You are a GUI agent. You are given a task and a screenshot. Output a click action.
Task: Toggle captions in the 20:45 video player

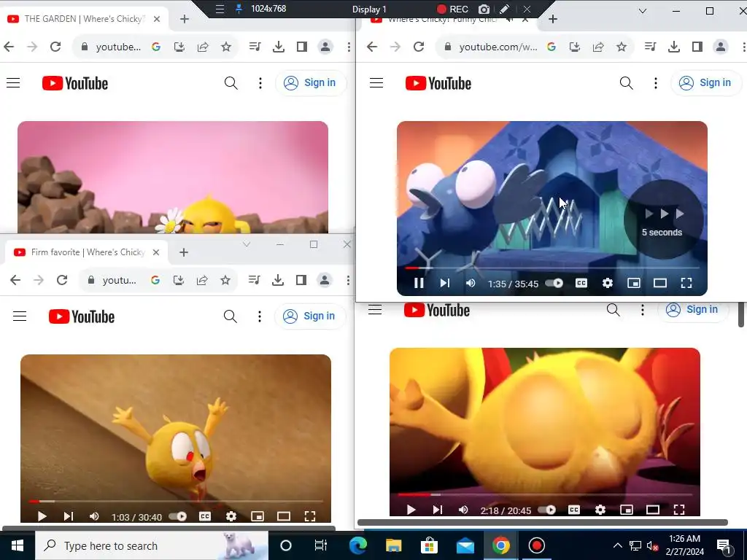(x=574, y=510)
